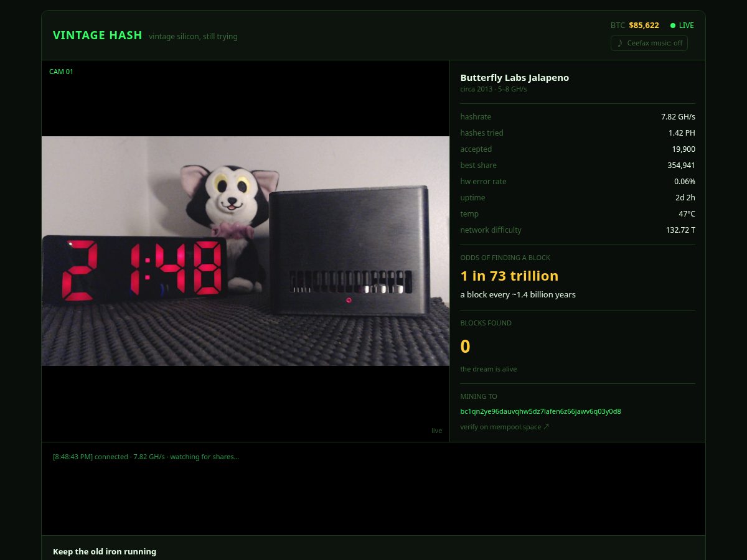Click the network difficulty value 132.72 T
The image size is (747, 560).
click(x=680, y=230)
